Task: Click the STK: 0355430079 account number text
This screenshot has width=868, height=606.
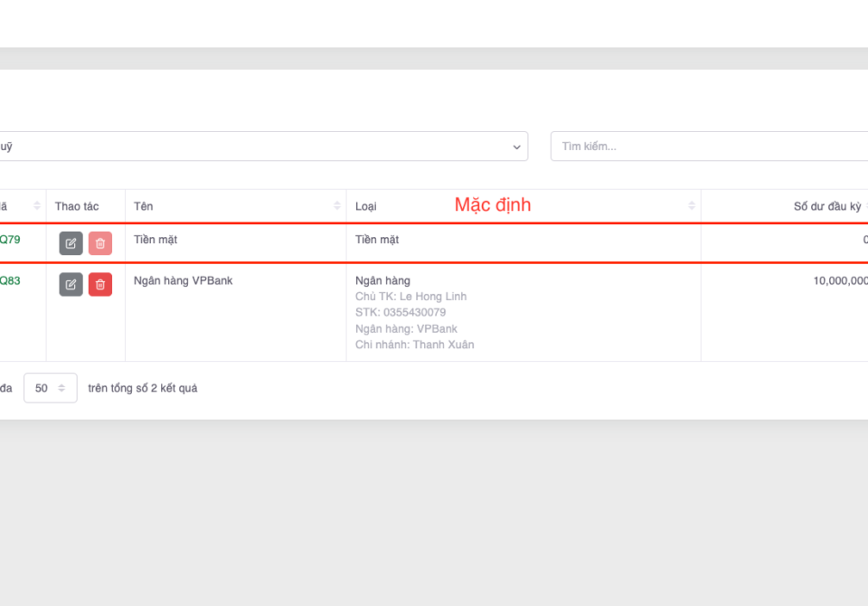Action: pos(401,313)
